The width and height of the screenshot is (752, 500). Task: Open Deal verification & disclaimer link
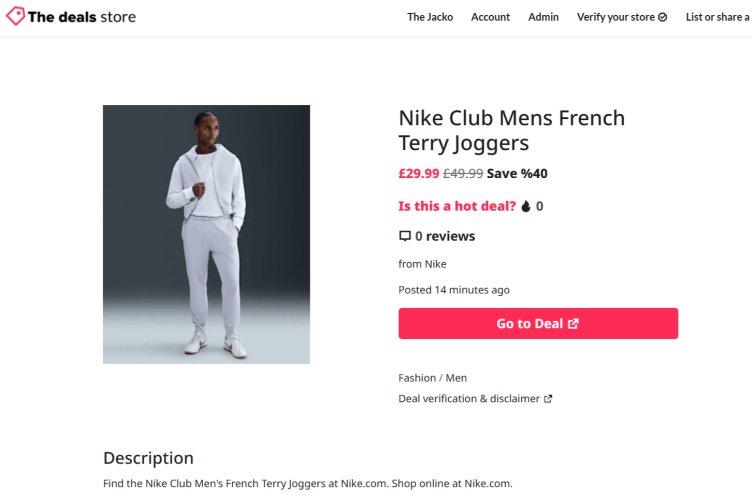[x=468, y=399]
